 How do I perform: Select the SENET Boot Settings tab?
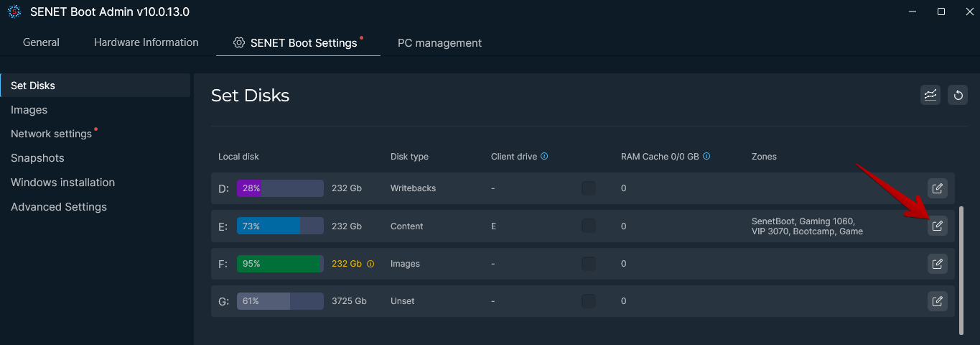pyautogui.click(x=298, y=43)
